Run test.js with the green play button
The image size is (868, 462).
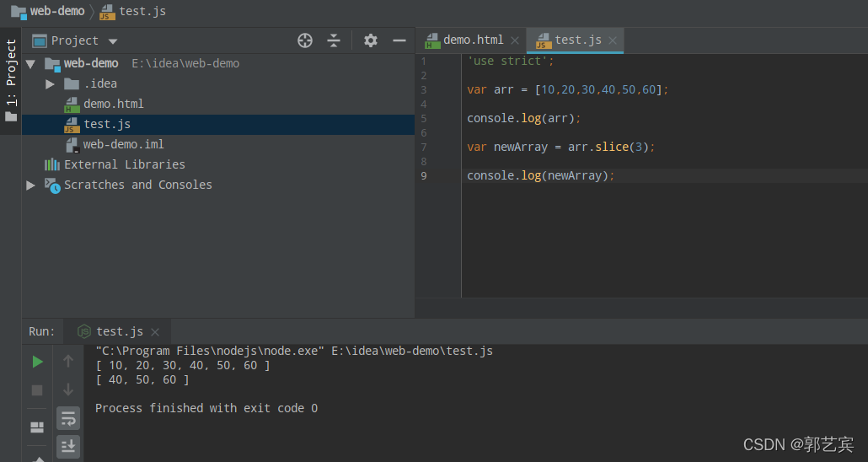point(37,362)
